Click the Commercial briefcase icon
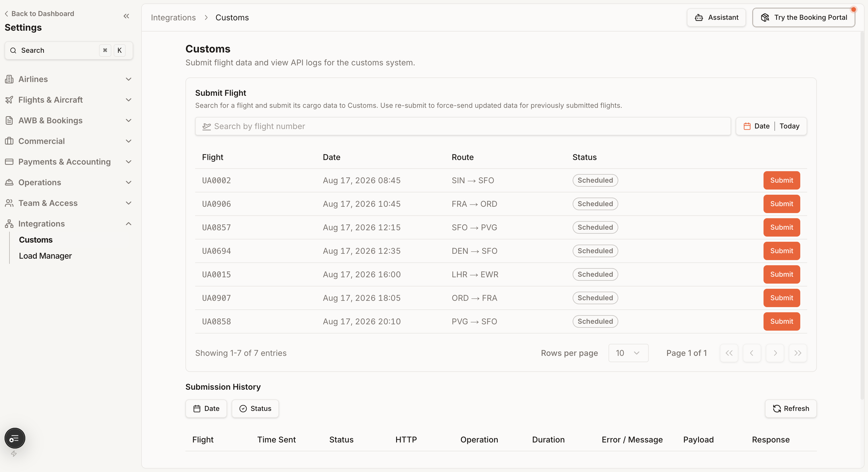Image resolution: width=868 pixels, height=472 pixels. pyautogui.click(x=9, y=141)
